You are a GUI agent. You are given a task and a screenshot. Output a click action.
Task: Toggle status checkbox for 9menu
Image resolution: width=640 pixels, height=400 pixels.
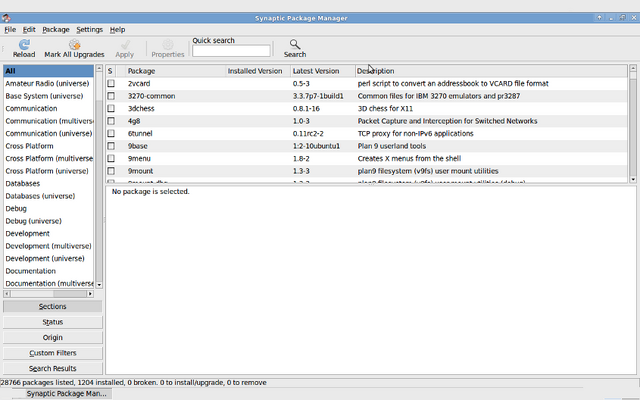click(x=111, y=158)
